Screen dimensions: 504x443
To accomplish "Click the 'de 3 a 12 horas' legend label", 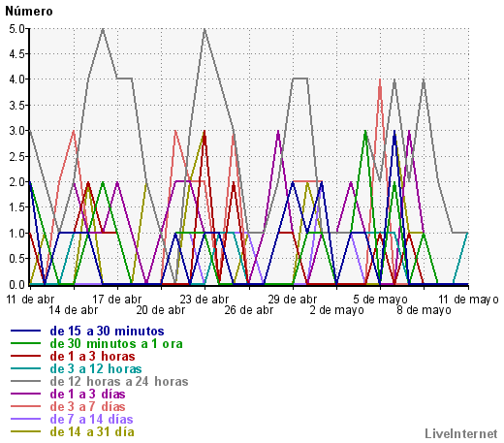I will 96,368.
